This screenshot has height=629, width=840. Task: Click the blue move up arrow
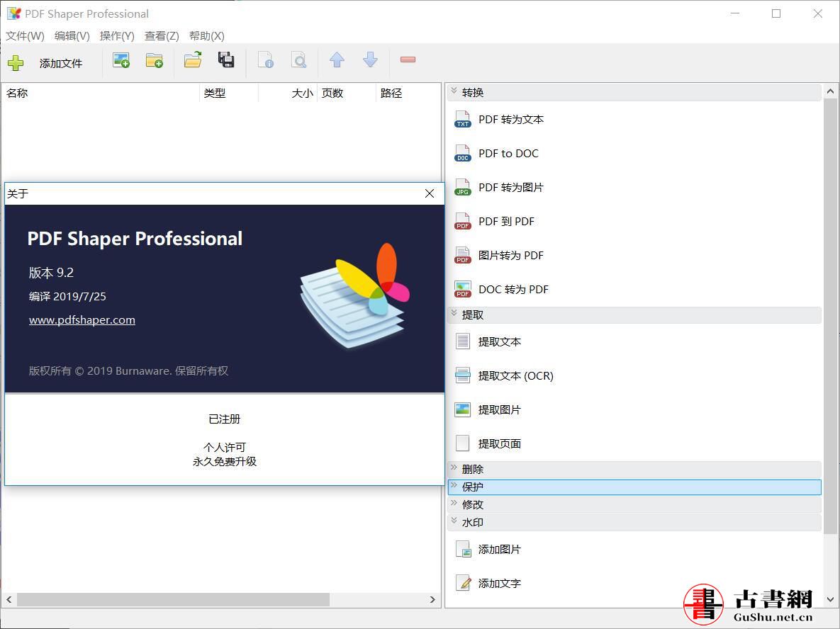tap(337, 59)
